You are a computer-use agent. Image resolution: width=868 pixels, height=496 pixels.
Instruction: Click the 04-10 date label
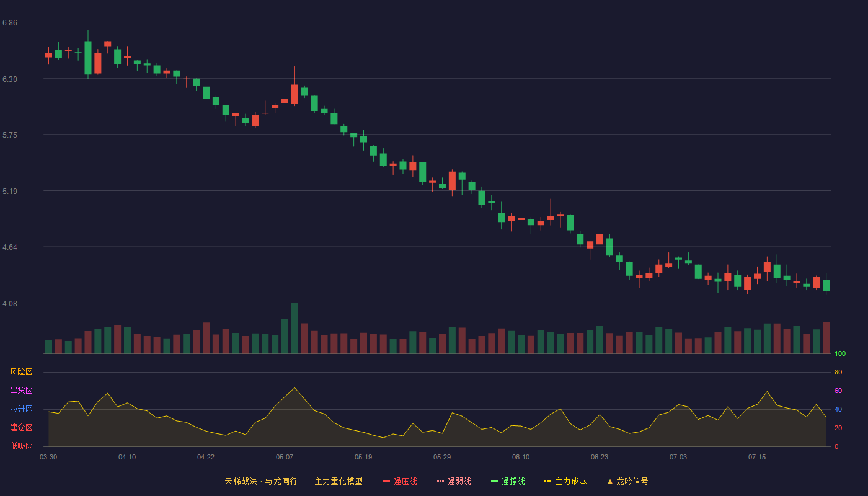pos(127,457)
